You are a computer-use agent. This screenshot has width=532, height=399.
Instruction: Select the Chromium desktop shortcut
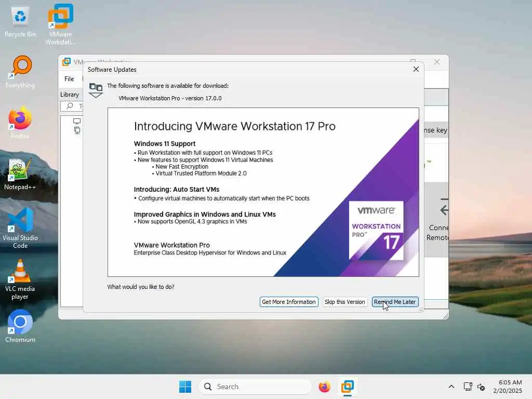[x=20, y=326]
